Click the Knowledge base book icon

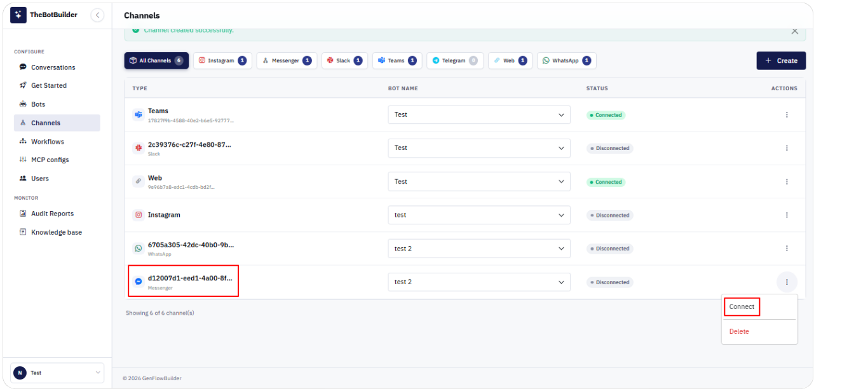(23, 232)
